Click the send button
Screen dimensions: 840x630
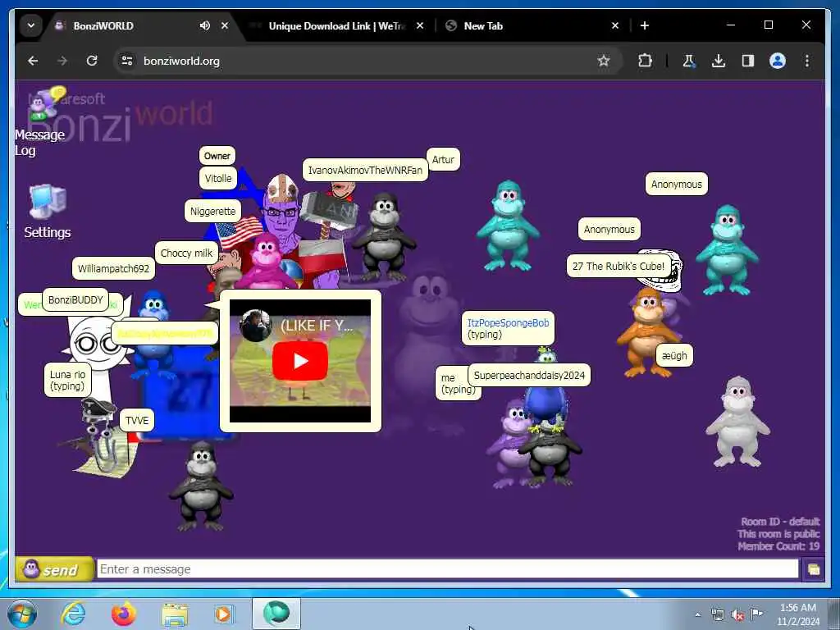tap(54, 569)
